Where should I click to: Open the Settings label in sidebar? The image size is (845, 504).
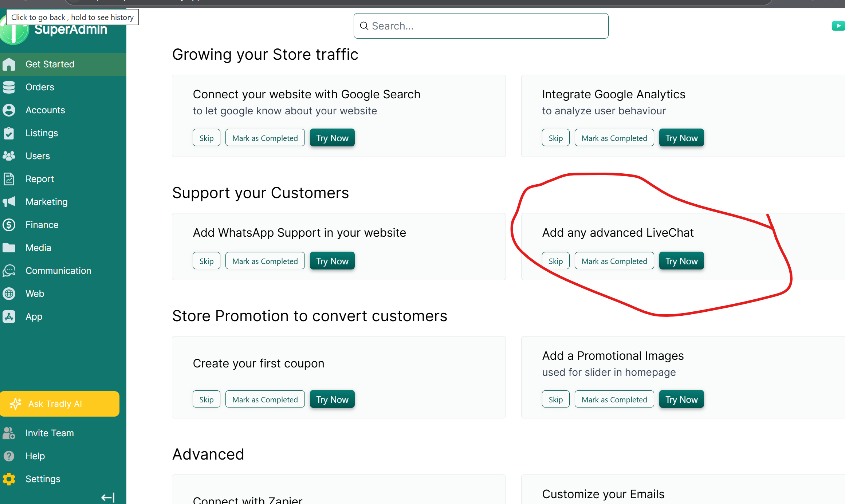pyautogui.click(x=43, y=479)
